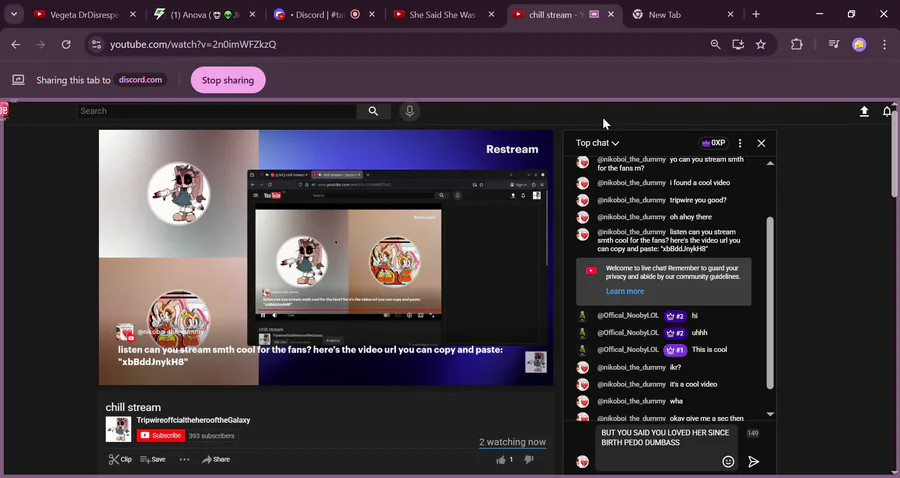Go back to previous page
The height and width of the screenshot is (478, 900).
click(x=15, y=44)
